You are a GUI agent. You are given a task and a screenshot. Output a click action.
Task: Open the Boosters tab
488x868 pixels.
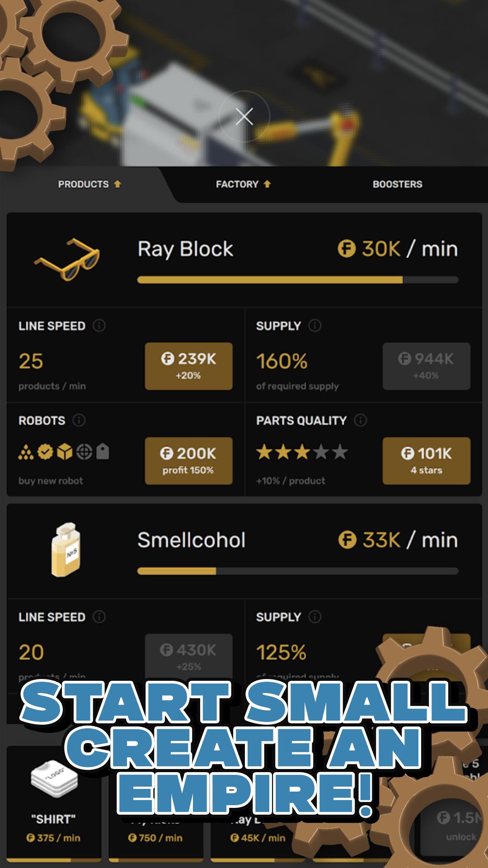[398, 184]
